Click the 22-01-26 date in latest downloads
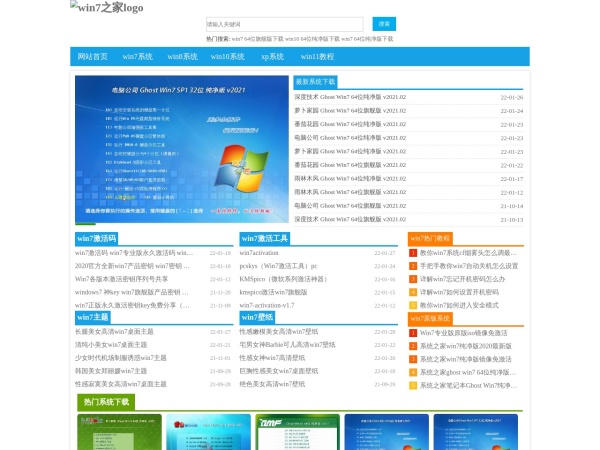This screenshot has height=450, width=600. [512, 98]
